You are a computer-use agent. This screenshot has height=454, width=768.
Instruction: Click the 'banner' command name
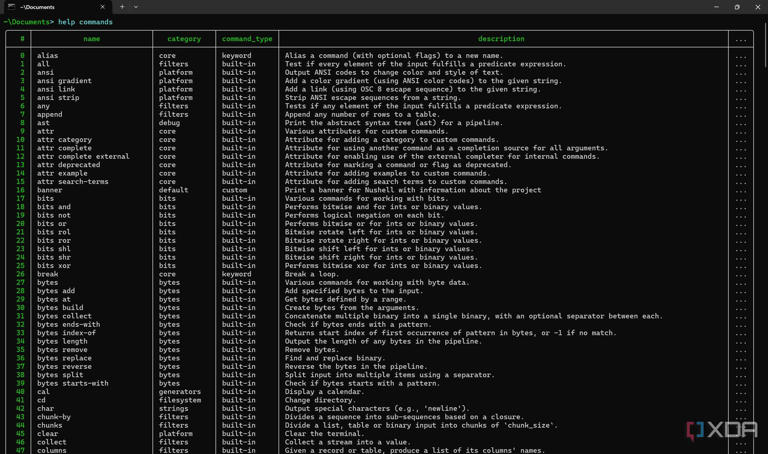49,190
